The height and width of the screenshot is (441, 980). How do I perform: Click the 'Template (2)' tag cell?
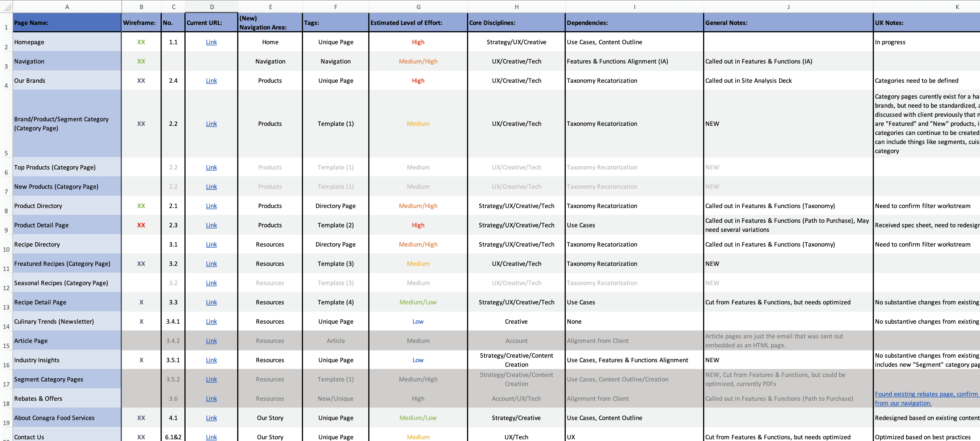click(336, 225)
